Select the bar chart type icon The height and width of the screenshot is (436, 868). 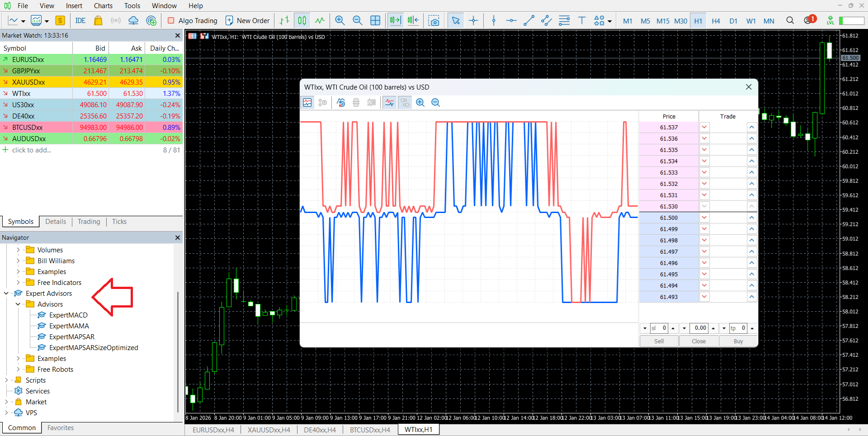284,20
